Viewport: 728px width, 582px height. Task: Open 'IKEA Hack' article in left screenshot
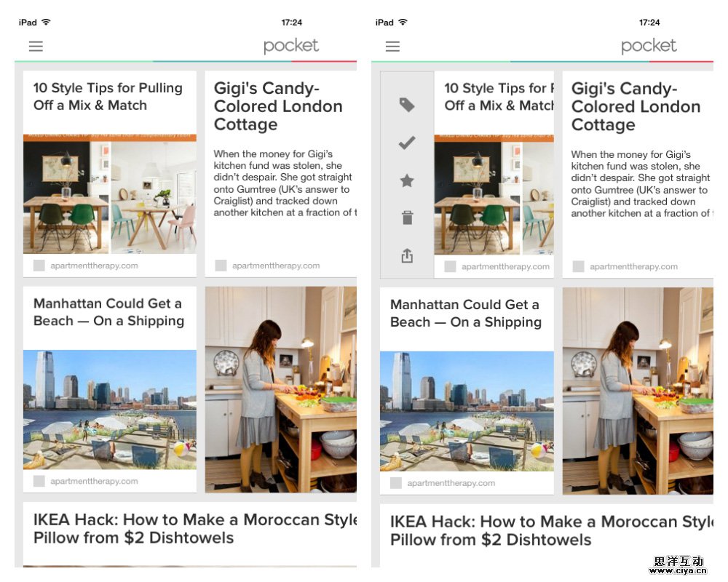click(x=190, y=534)
